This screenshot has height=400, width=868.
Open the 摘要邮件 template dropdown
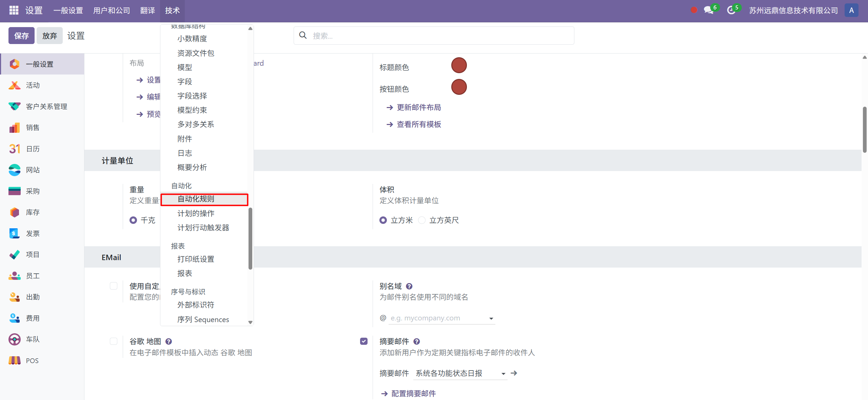tap(503, 374)
